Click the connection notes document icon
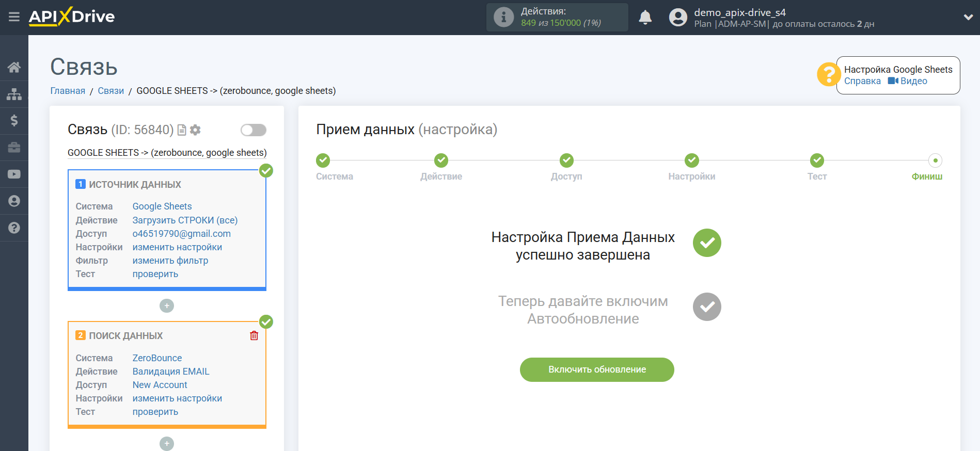980x451 pixels. [x=182, y=130]
